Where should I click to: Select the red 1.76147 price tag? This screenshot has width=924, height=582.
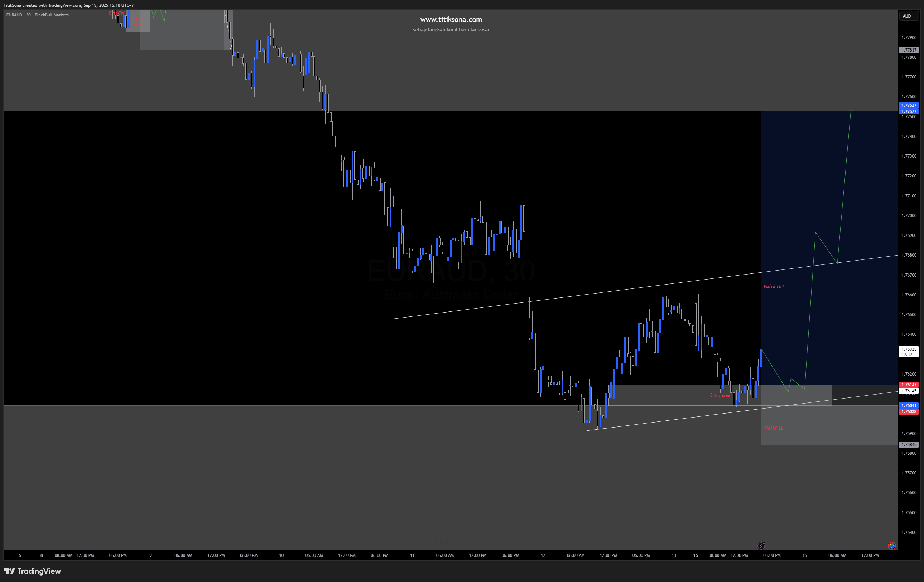click(908, 385)
